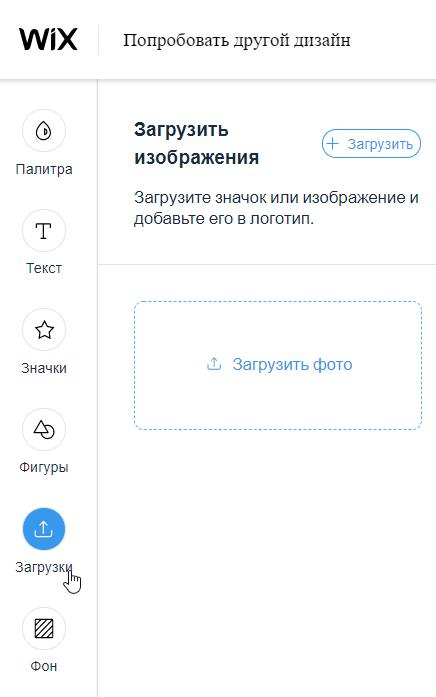This screenshot has width=436, height=697.
Task: Open the Фон hatched background icon
Action: tap(44, 629)
